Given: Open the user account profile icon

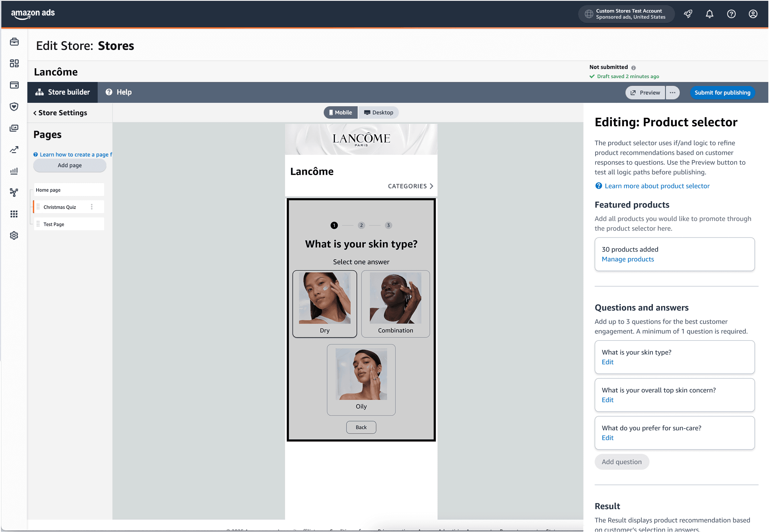Looking at the screenshot, I should [x=753, y=14].
